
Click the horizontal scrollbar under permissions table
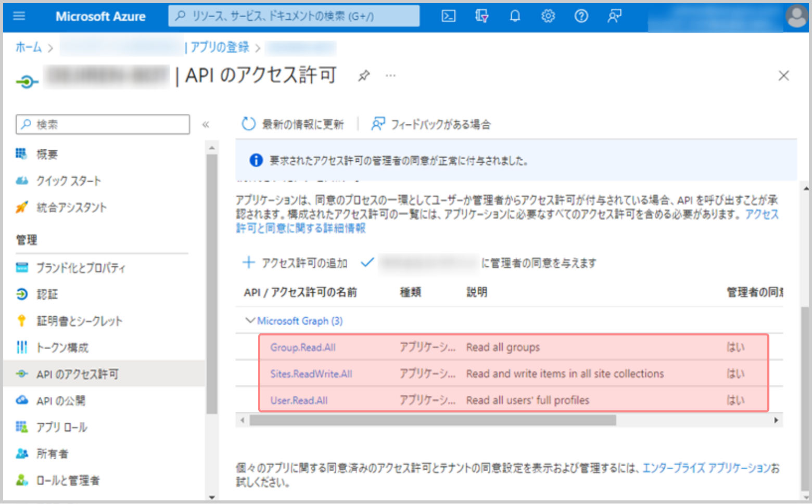click(432, 420)
